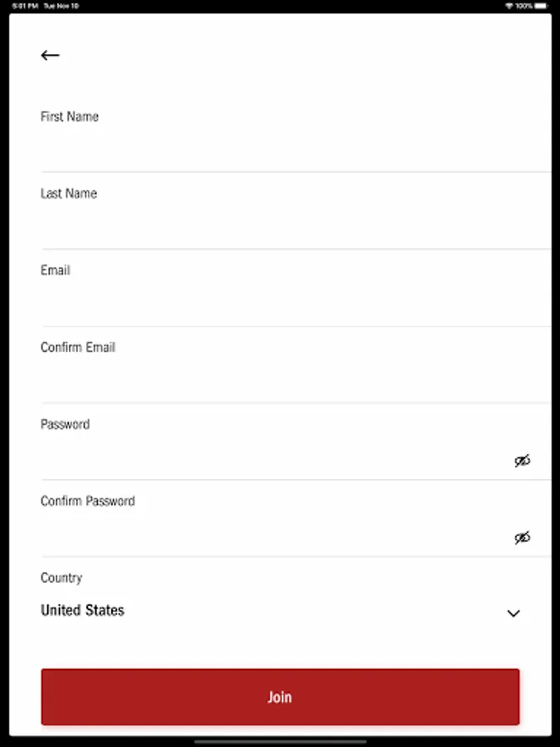Expand the Country dropdown chevron
The image size is (560, 747).
click(514, 613)
